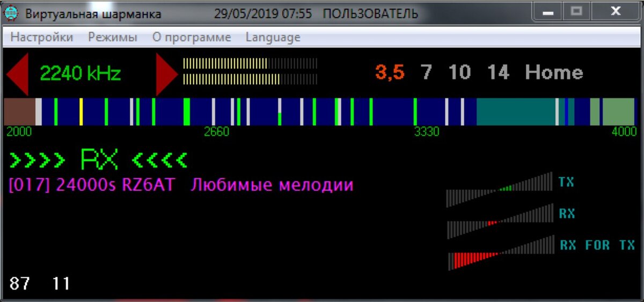The height and width of the screenshot is (302, 644).
Task: Maximize the Виртуальная шарманка window
Action: [x=576, y=11]
